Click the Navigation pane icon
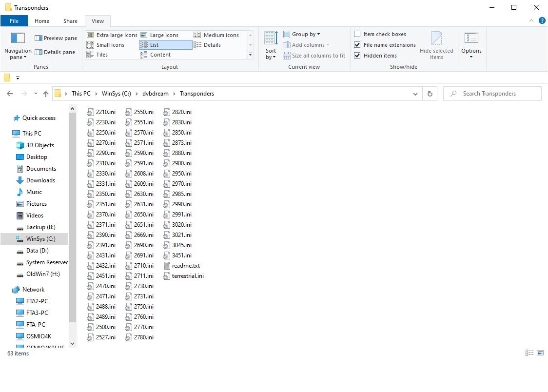The width and height of the screenshot is (548, 392). pos(18,39)
